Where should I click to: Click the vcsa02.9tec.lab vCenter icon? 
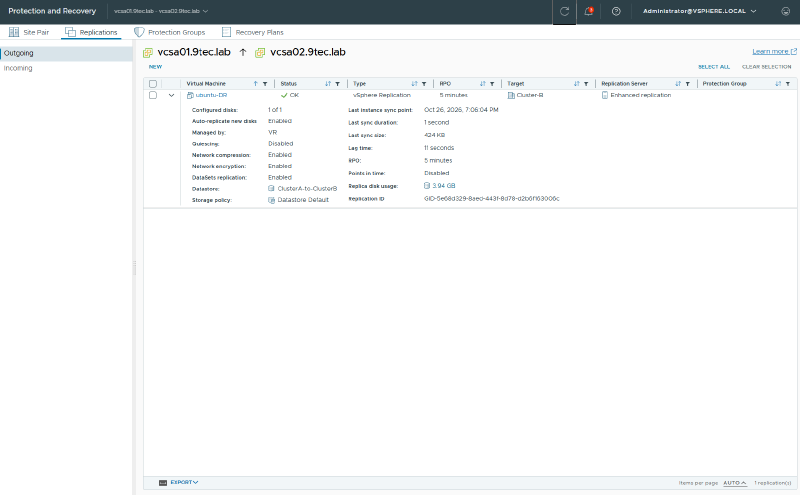[x=260, y=53]
